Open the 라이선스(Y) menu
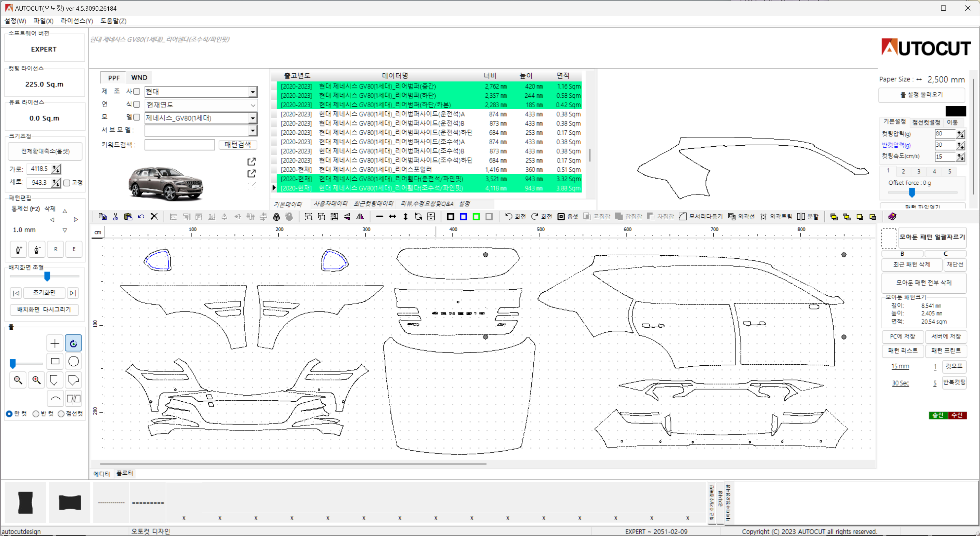Viewport: 980px width, 536px height. (x=77, y=21)
